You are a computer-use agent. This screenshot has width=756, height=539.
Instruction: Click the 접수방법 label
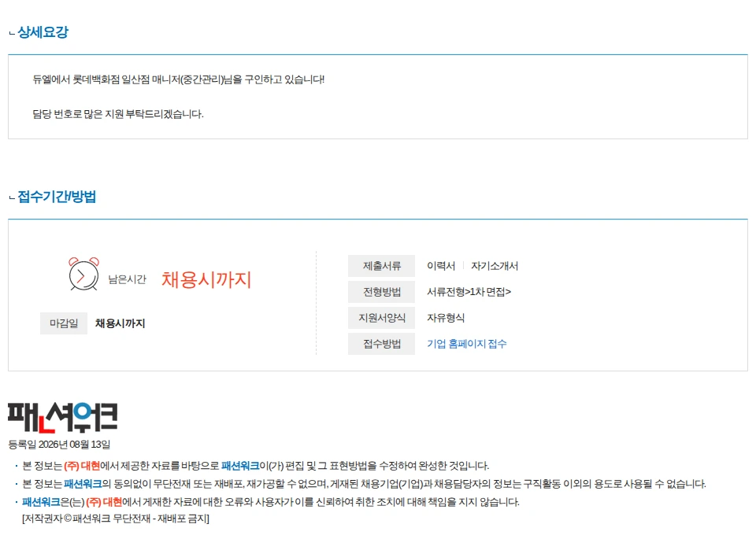[x=381, y=344]
